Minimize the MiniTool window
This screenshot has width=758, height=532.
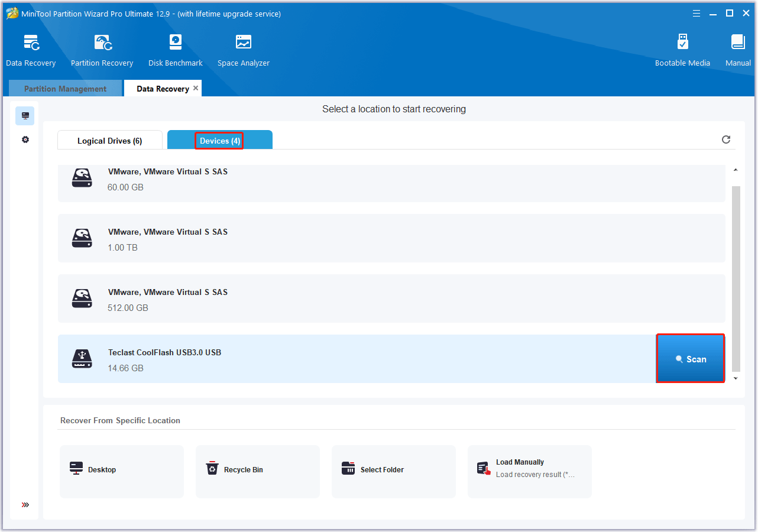(714, 13)
